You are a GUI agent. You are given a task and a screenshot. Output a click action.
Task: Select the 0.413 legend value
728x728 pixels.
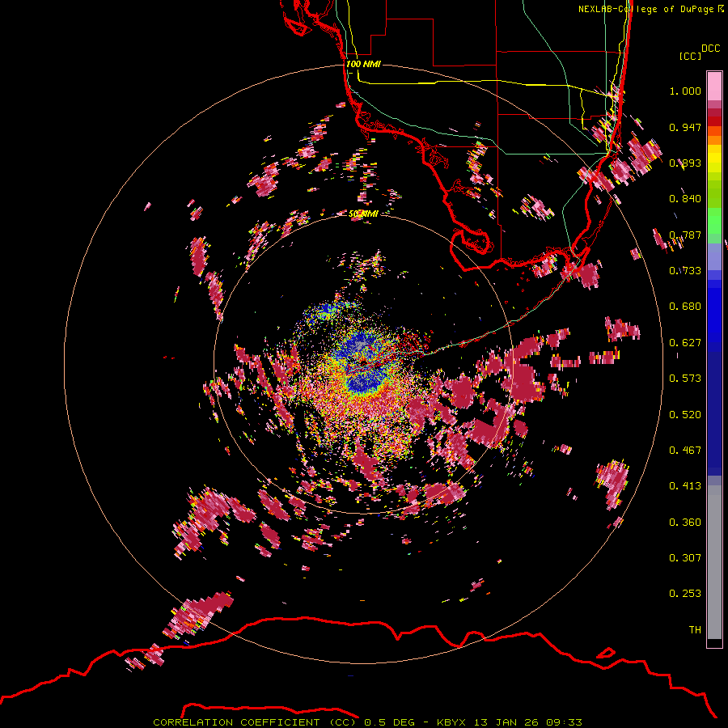click(685, 486)
